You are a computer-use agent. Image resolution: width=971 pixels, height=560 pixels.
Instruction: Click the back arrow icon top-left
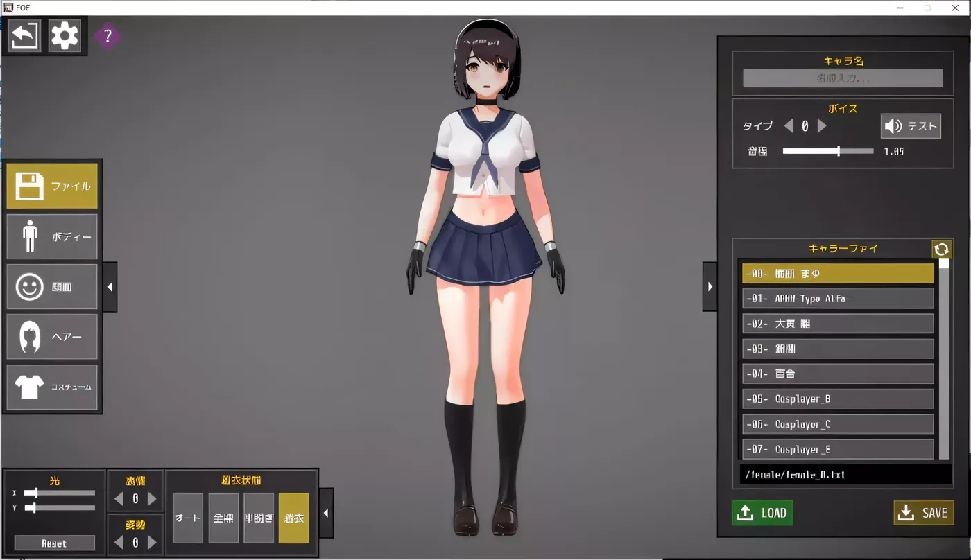(x=24, y=35)
